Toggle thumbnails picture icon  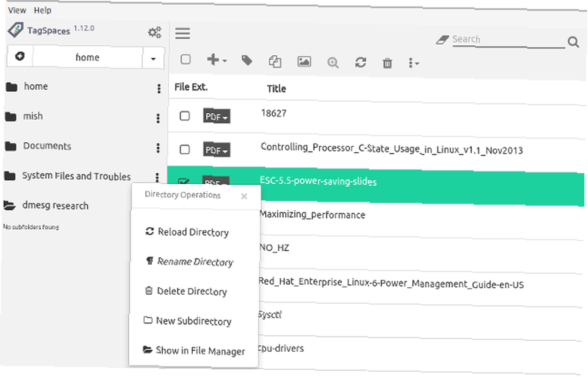point(304,62)
